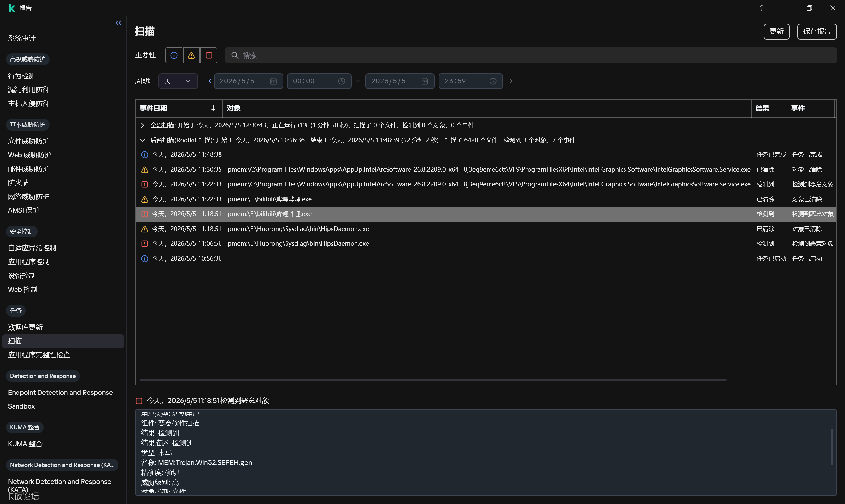The width and height of the screenshot is (845, 504).
Task: Open 应用程序完整性检查 in the sidebar
Action: (x=39, y=355)
